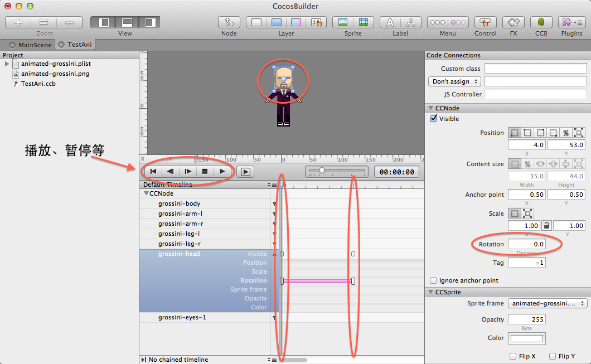This screenshot has width=591, height=364.
Task: Add a Sprite from the toolbar
Action: (343, 23)
